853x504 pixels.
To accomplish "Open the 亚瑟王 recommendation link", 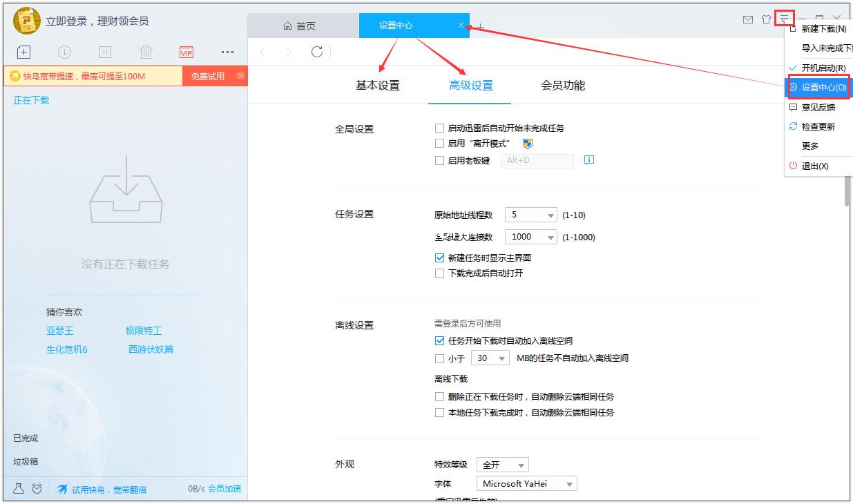I will pyautogui.click(x=60, y=331).
